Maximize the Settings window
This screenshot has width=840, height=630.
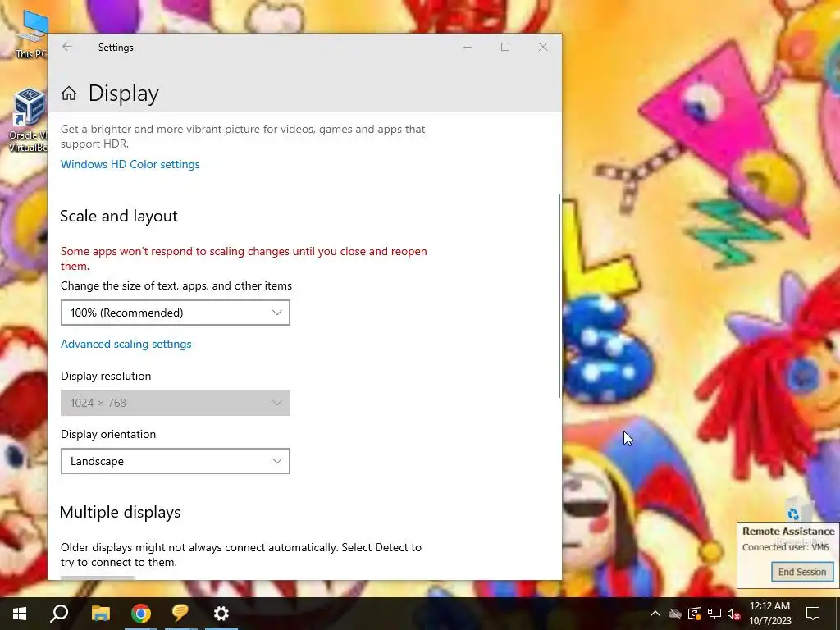click(505, 47)
